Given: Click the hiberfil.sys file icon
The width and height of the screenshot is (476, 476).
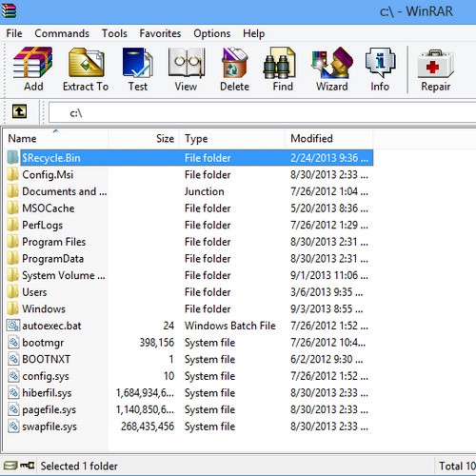Looking at the screenshot, I should (x=13, y=392).
